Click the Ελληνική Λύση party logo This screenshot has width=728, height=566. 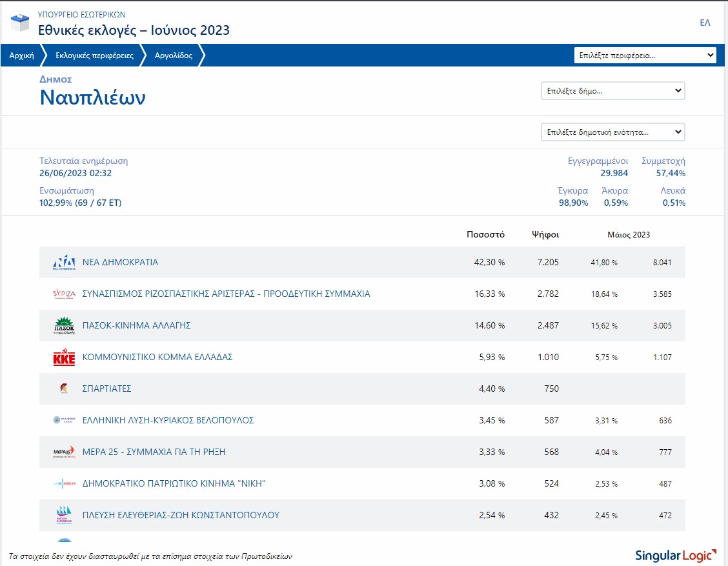point(64,420)
